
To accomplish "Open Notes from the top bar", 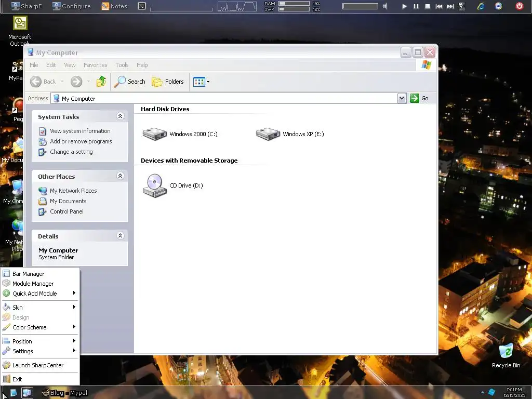I will [x=114, y=6].
